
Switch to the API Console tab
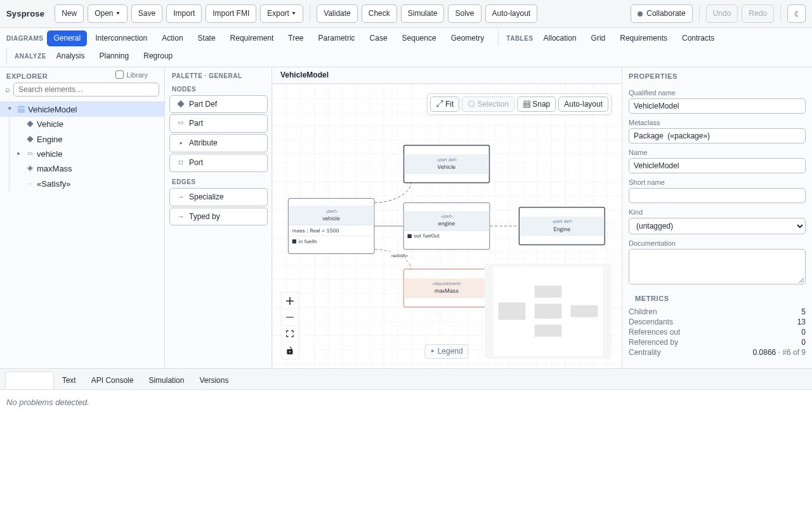(x=112, y=380)
